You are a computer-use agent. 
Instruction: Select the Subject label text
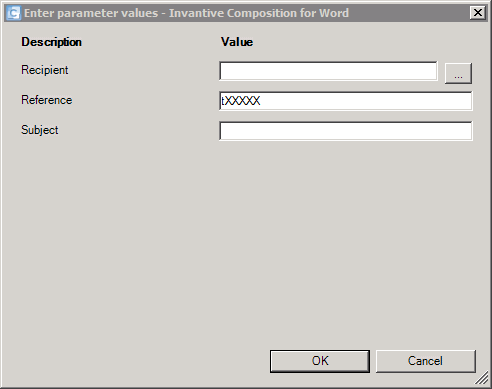click(40, 130)
